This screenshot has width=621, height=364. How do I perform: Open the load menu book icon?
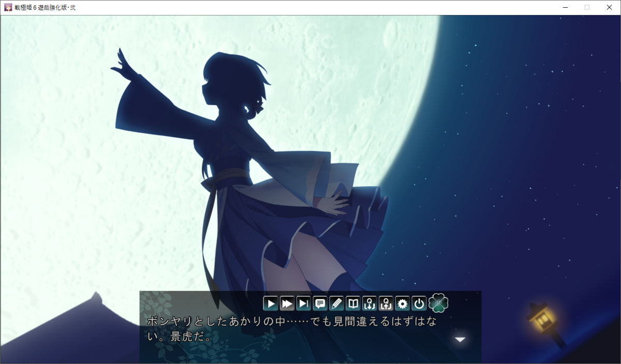pos(353,304)
